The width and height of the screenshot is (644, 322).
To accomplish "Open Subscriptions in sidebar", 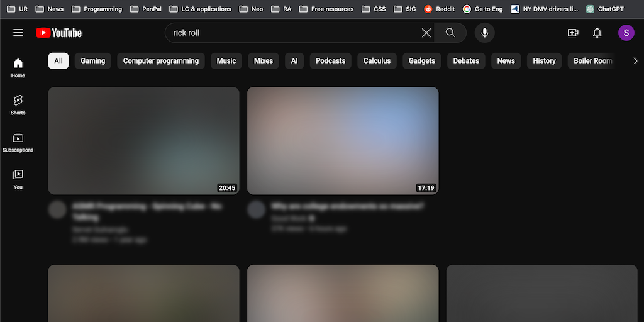I will pyautogui.click(x=18, y=142).
